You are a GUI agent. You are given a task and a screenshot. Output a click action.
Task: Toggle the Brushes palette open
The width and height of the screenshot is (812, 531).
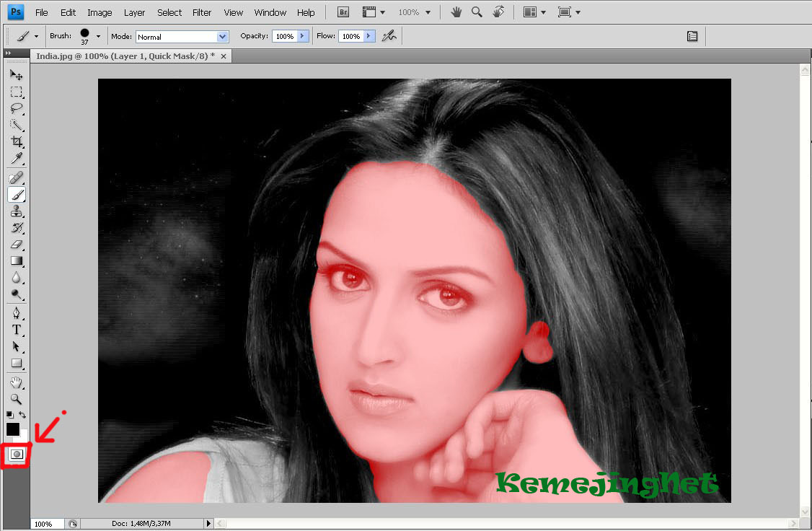coord(692,35)
